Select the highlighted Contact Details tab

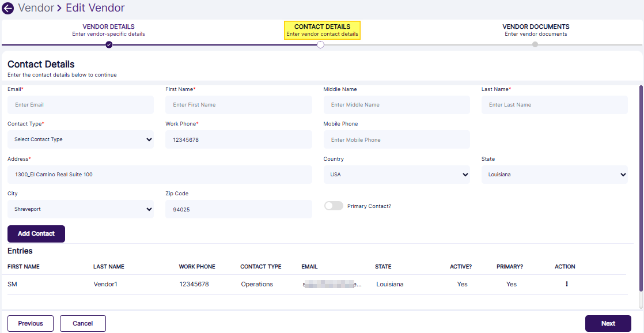pyautogui.click(x=322, y=30)
